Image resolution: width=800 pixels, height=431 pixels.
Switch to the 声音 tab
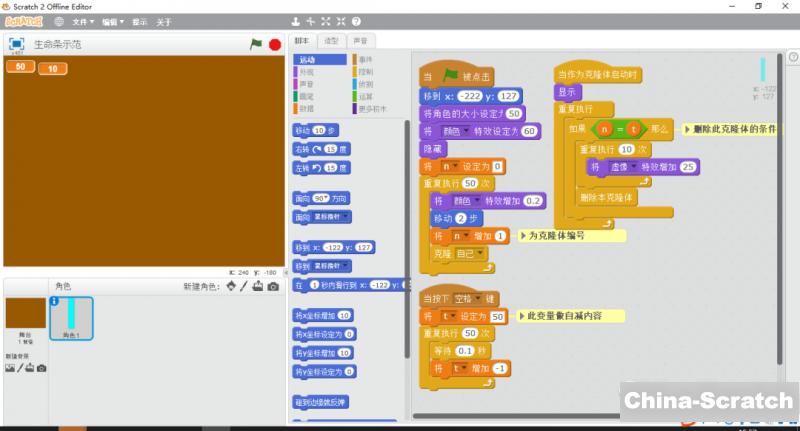coord(360,41)
